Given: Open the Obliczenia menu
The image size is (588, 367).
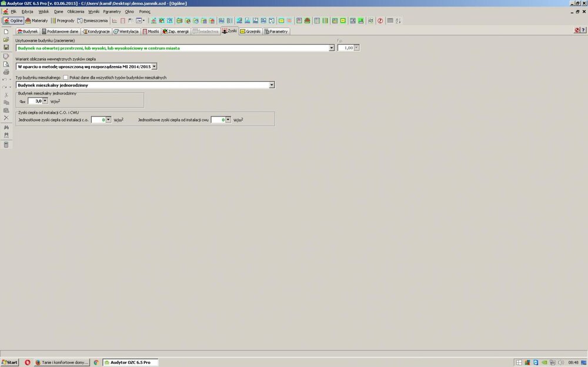Looking at the screenshot, I should (x=75, y=12).
